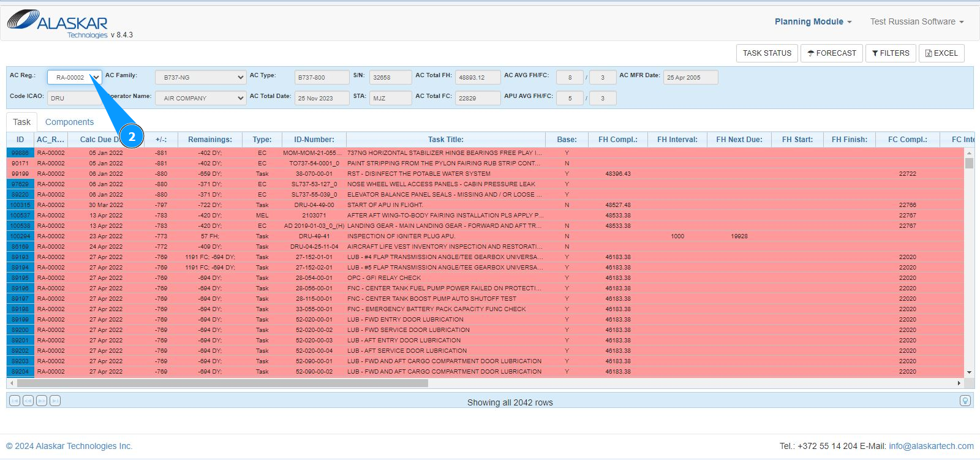Sort by the Task Title column header
980x460 pixels.
click(x=446, y=140)
